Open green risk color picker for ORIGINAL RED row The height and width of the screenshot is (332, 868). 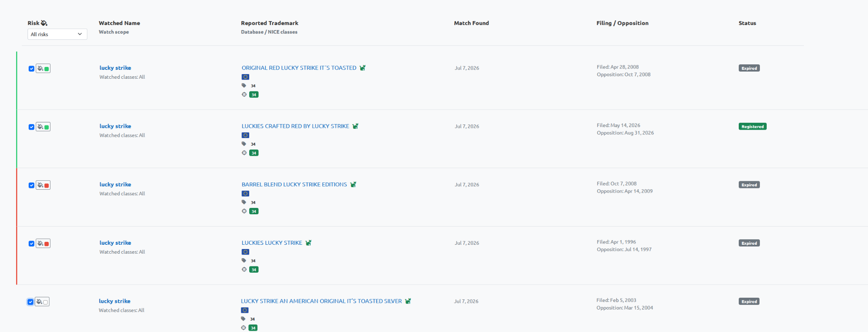[43, 68]
